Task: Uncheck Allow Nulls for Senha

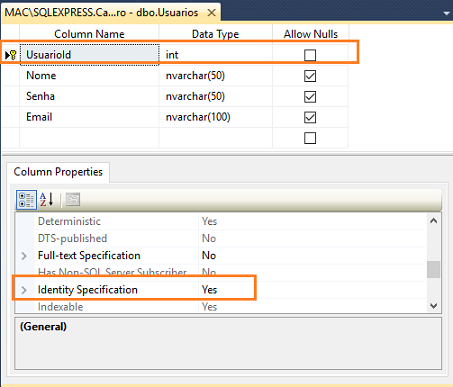Action: coord(310,97)
